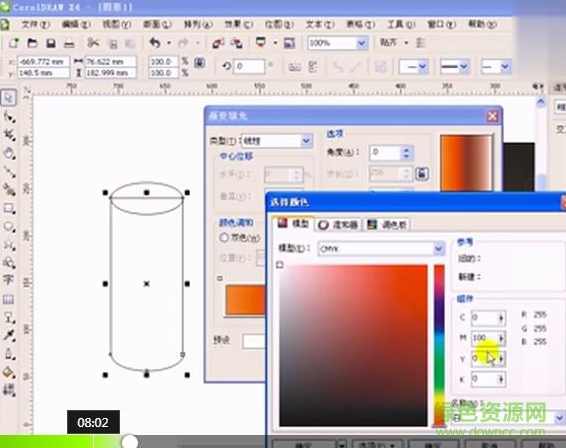This screenshot has width=566, height=448.
Task: Select the two-color radio button in Fountain Fill
Action: point(224,237)
